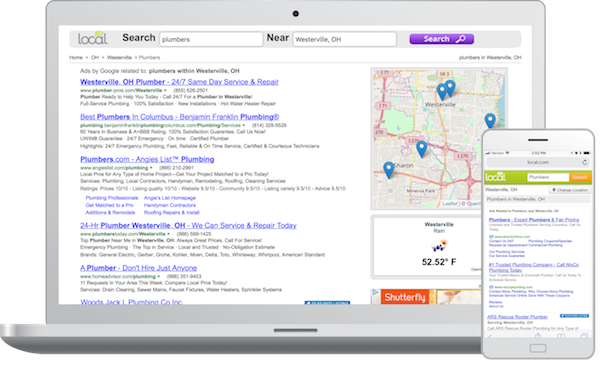Expand the arrow after www.plumber-pros.com/Westerville
Image resolution: width=600 pixels, height=377 pixels.
click(165, 90)
